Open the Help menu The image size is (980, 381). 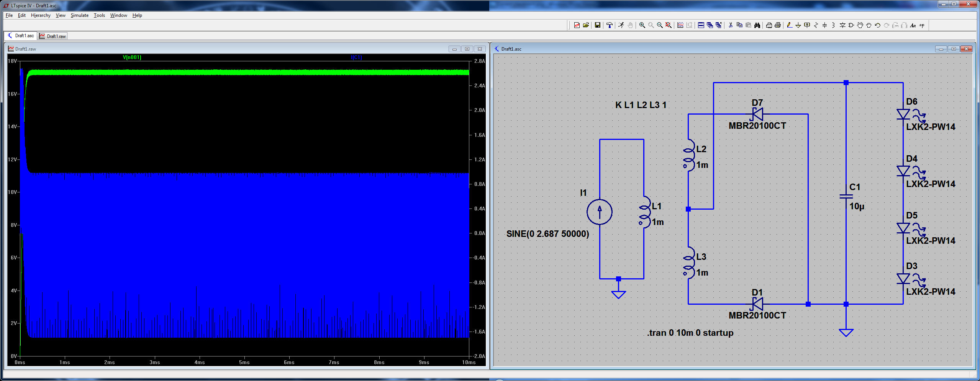click(x=137, y=15)
